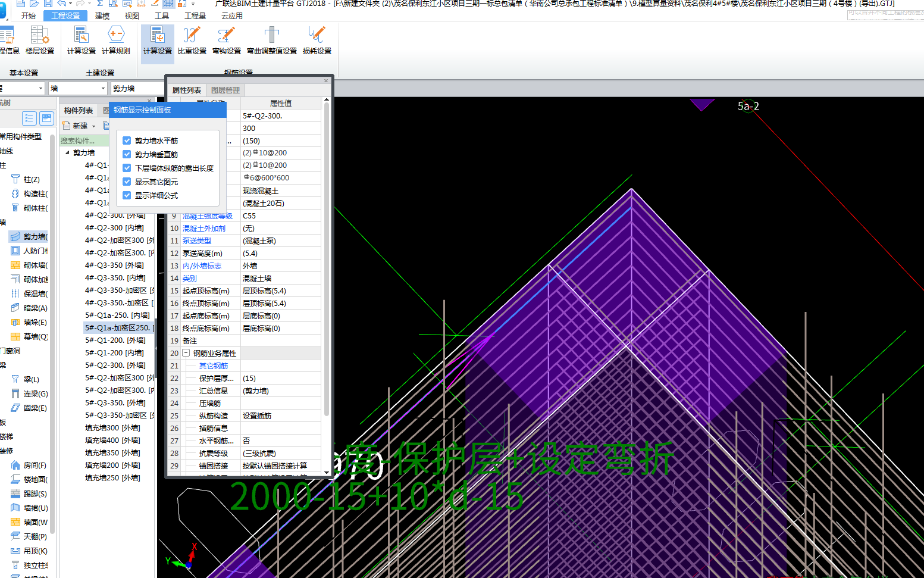
Task: Switch navigation tree to panel view icon
Action: click(x=46, y=118)
